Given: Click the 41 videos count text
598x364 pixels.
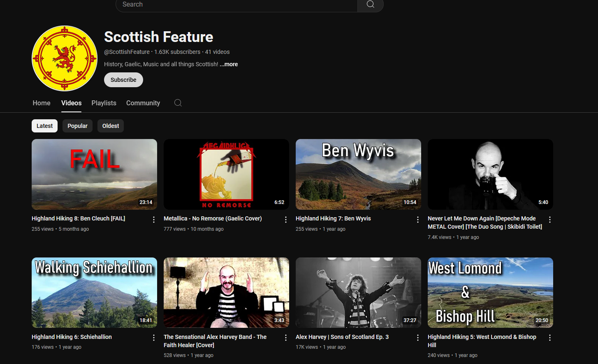Looking at the screenshot, I should tap(217, 52).
